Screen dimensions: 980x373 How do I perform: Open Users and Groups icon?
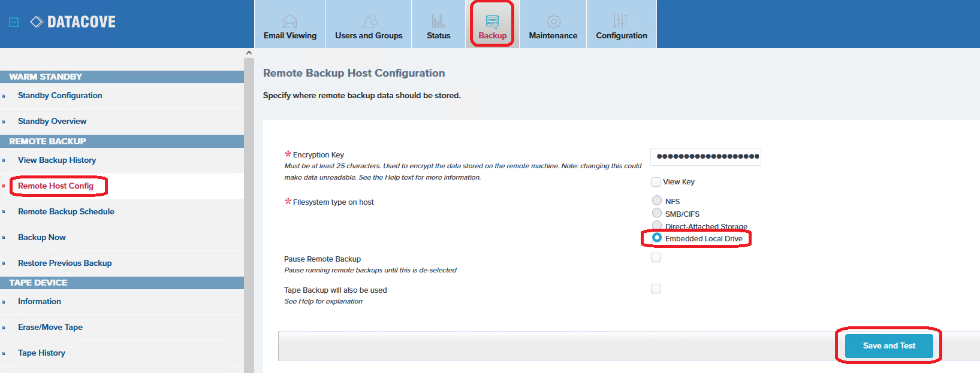coord(370,21)
